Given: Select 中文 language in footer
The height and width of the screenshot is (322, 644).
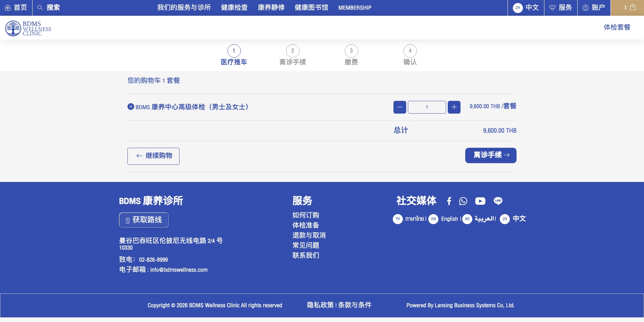Looking at the screenshot, I should pos(513,219).
